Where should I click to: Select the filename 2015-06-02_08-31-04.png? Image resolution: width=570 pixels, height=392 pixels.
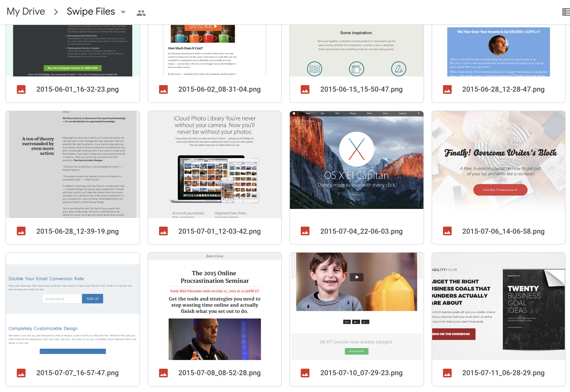[219, 89]
